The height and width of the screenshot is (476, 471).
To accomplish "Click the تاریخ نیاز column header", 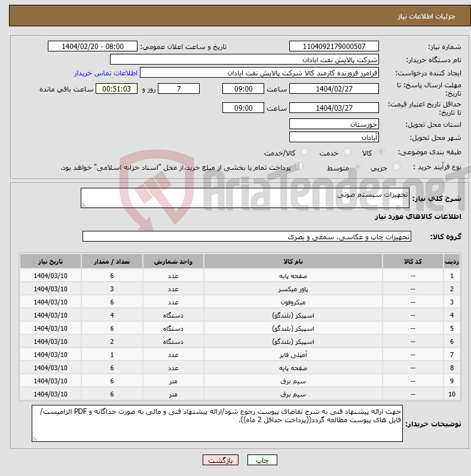I will click(x=50, y=262).
